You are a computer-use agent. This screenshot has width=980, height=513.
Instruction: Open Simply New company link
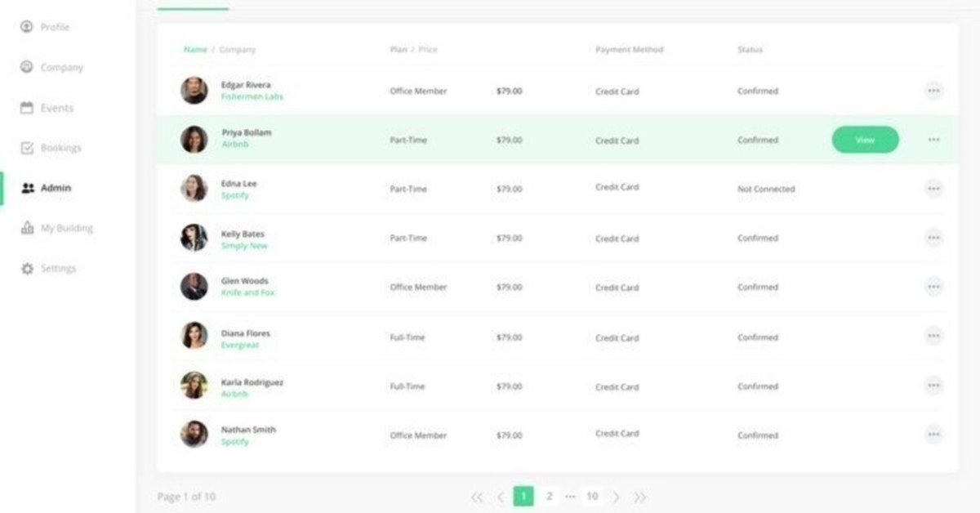(243, 246)
